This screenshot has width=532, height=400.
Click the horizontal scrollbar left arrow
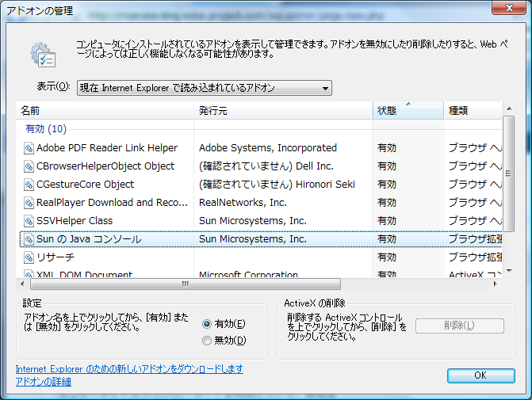point(22,284)
